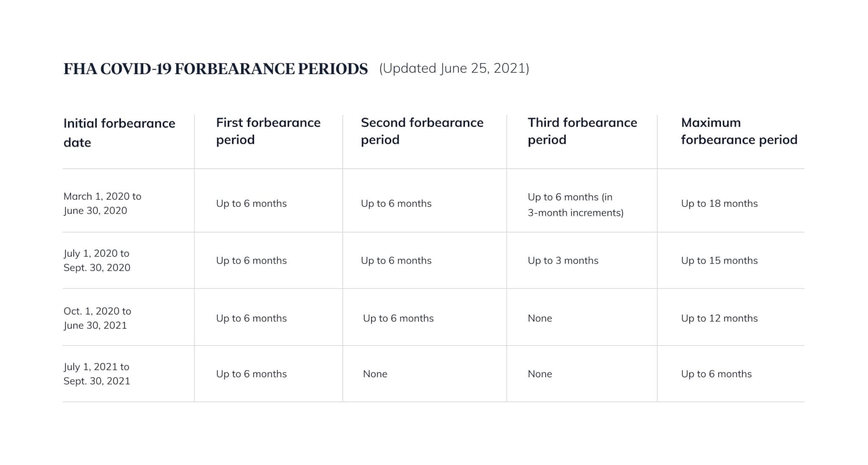
Task: Click "None" in Second forbearance period column
Action: 375,374
